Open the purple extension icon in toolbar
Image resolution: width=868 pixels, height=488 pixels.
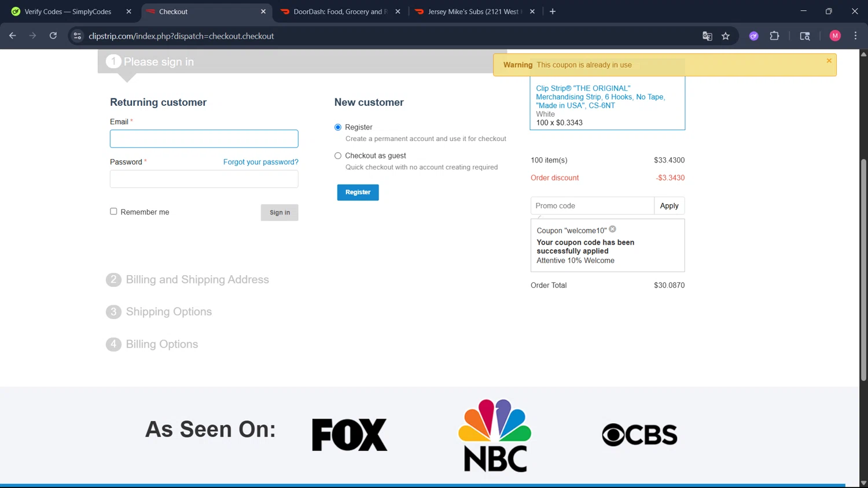tap(754, 36)
